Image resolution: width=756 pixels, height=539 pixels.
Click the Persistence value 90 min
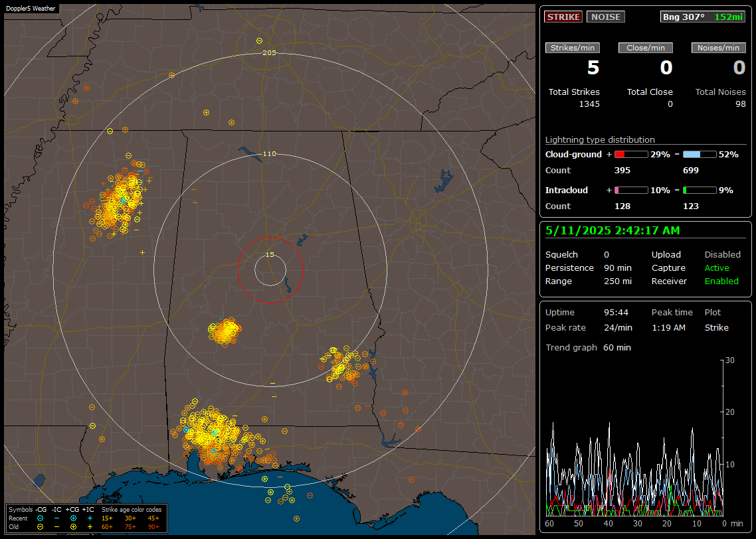click(618, 268)
